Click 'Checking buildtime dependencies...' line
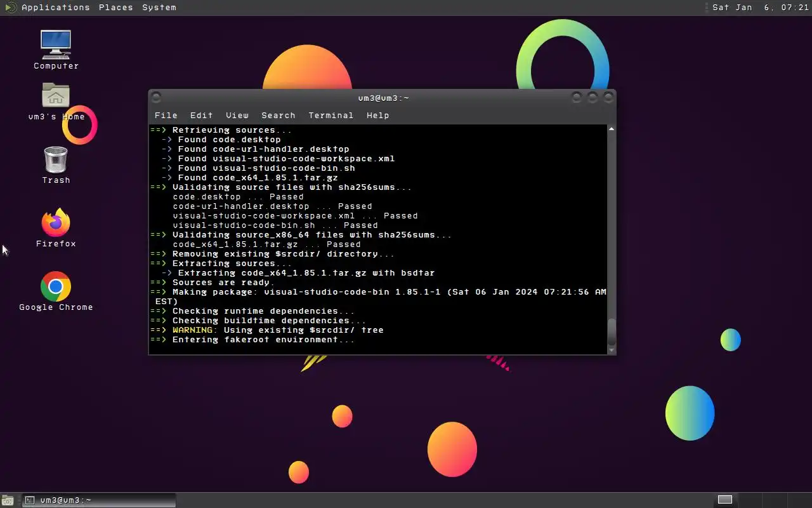 click(258, 321)
